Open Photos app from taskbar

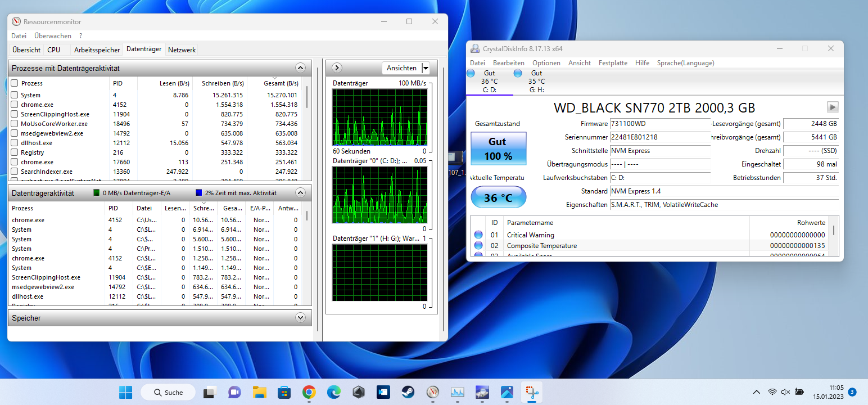pyautogui.click(x=507, y=392)
